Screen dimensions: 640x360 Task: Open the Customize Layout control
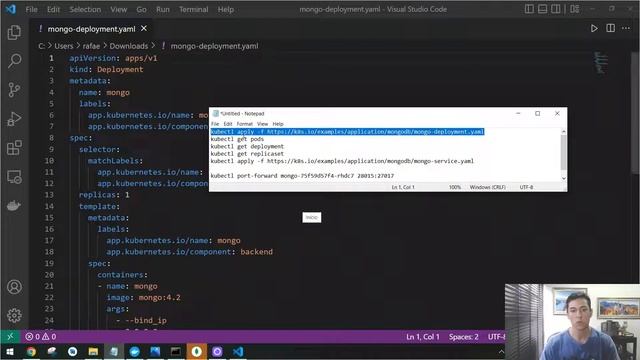575,9
